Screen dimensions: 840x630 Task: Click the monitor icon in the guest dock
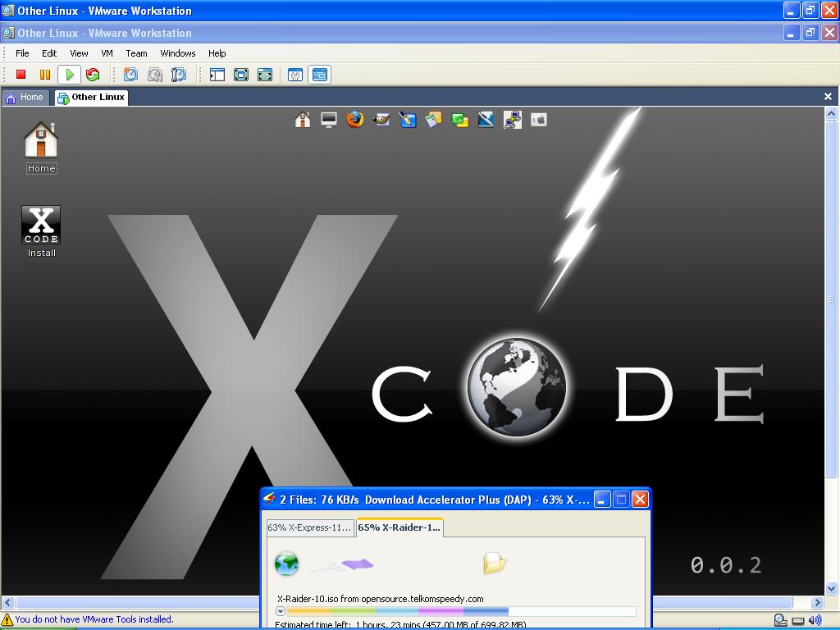click(329, 120)
